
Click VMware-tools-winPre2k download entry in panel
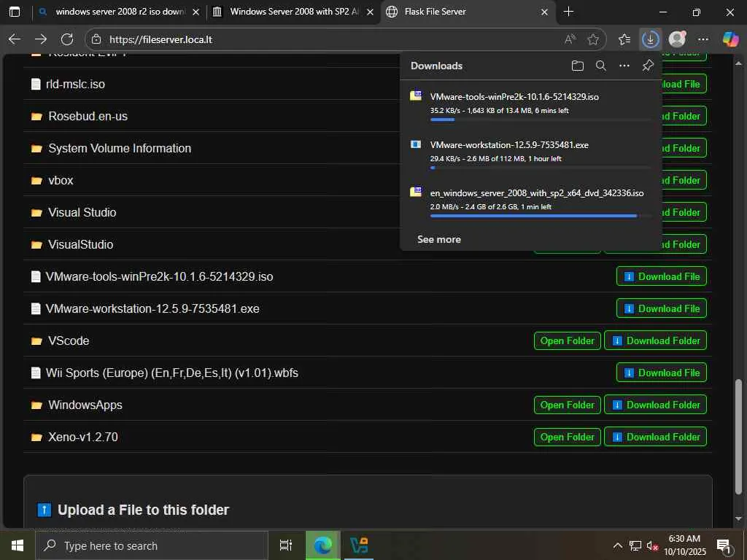point(530,106)
